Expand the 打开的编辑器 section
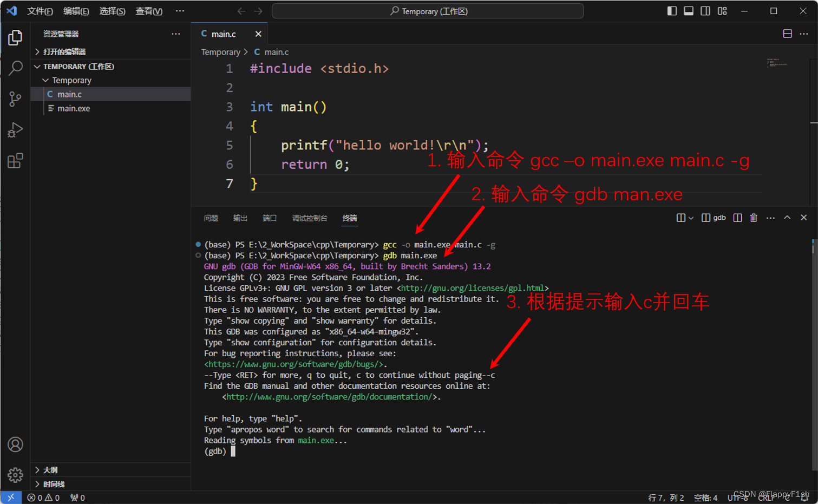The image size is (818, 504). [x=111, y=51]
